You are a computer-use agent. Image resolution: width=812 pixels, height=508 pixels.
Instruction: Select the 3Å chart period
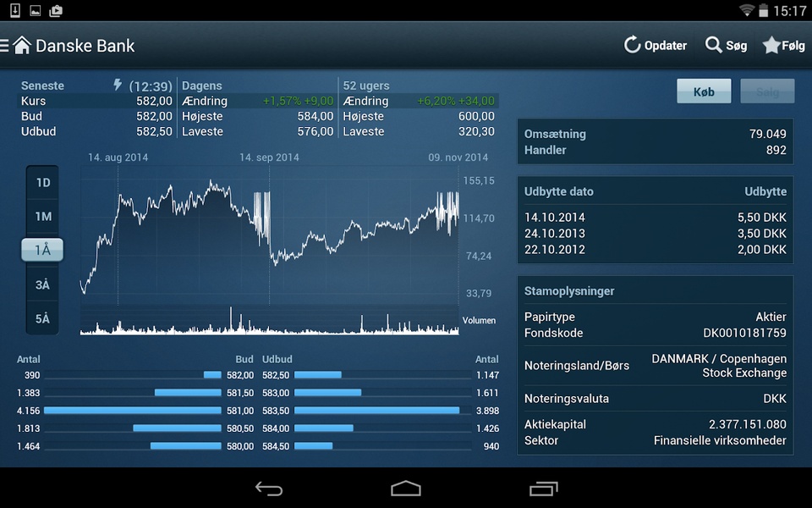pyautogui.click(x=42, y=284)
